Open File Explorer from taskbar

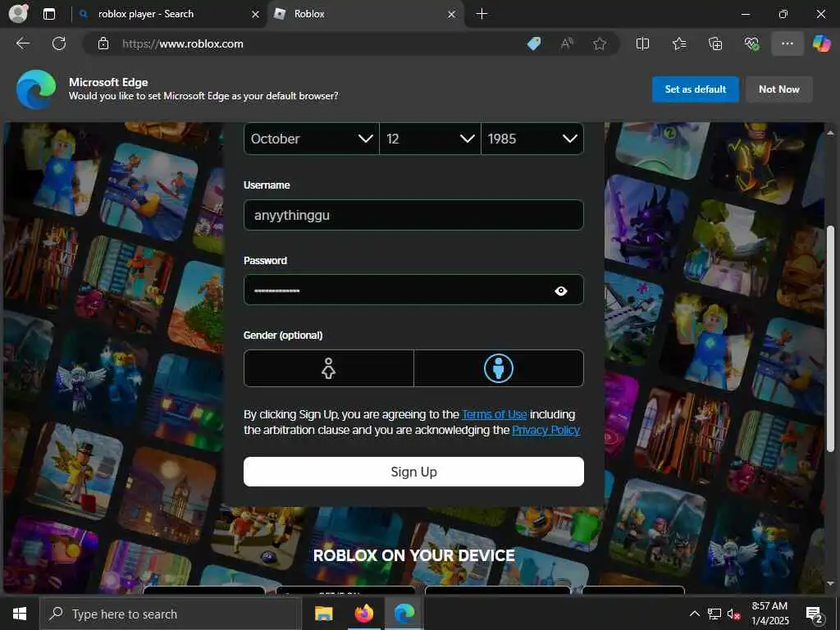[323, 614]
